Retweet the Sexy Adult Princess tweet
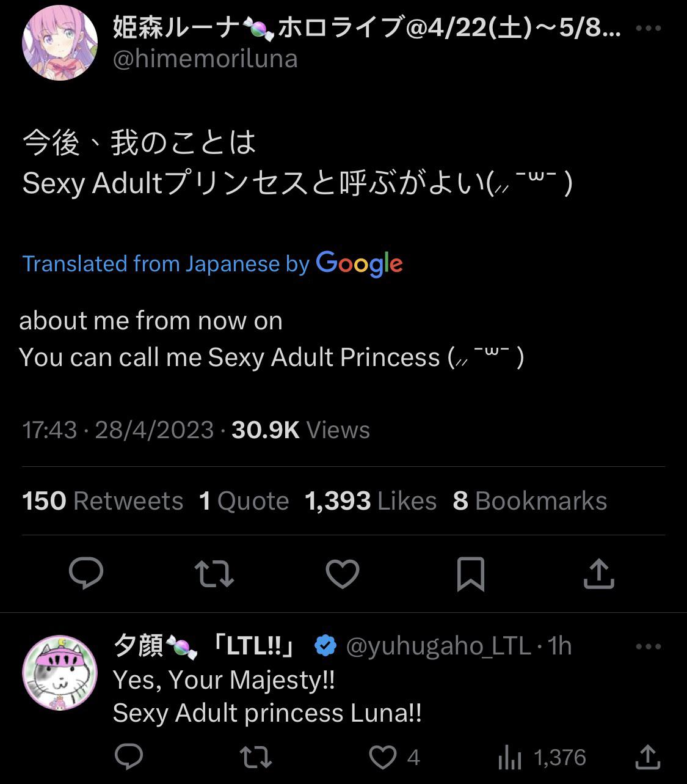This screenshot has height=784, width=687. [x=214, y=573]
